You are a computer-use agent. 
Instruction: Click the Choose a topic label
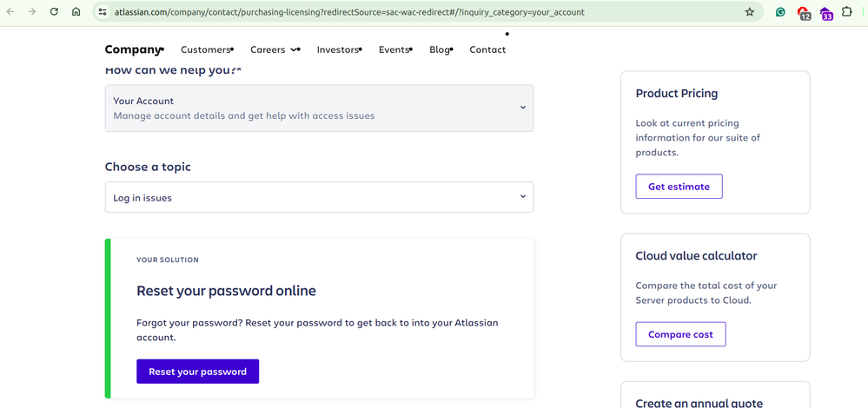pos(148,167)
